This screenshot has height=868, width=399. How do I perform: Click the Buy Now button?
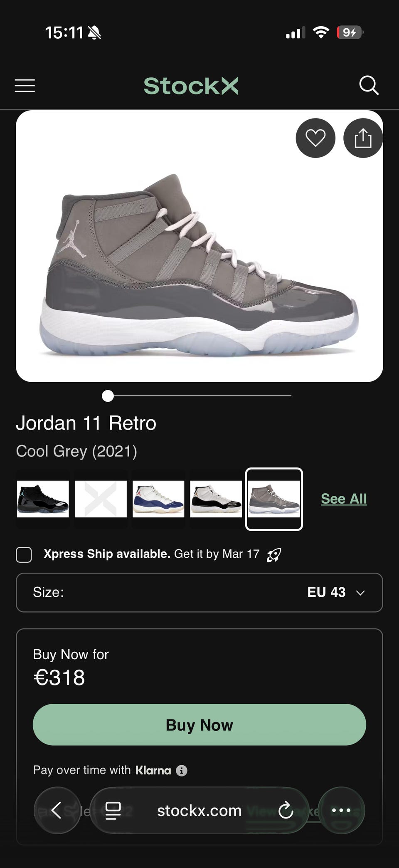coord(199,725)
